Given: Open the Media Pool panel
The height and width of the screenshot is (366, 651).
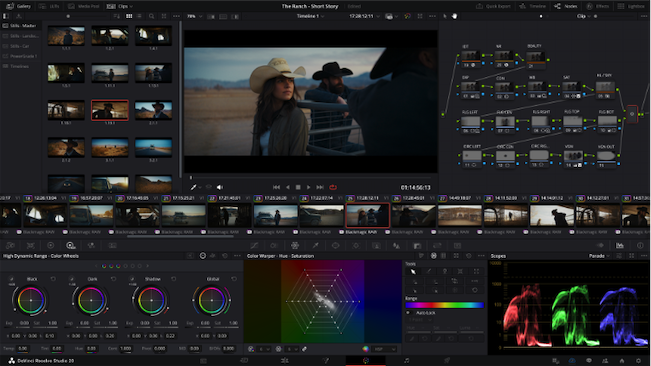Looking at the screenshot, I should [84, 6].
